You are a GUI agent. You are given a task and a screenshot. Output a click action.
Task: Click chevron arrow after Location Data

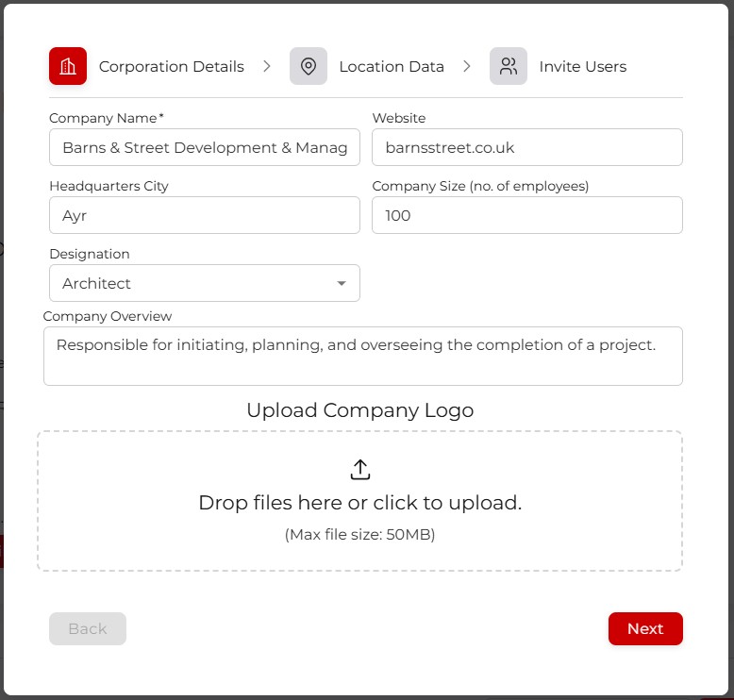(x=467, y=66)
